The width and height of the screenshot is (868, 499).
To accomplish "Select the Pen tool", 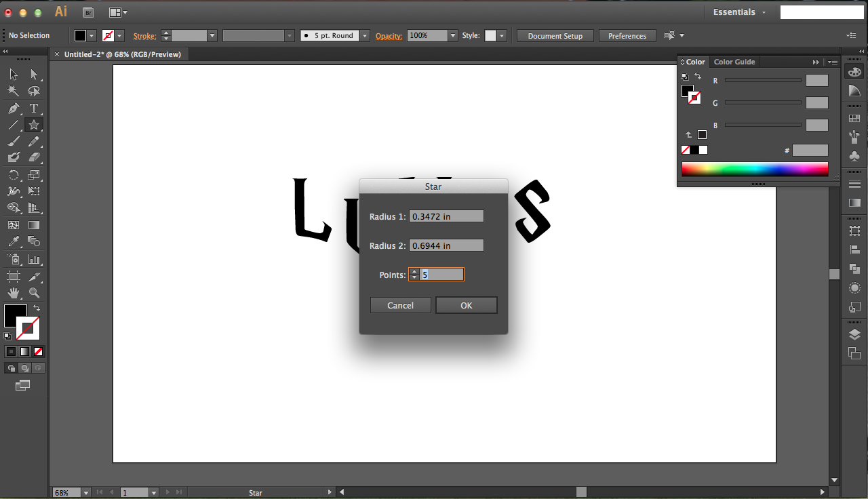I will coord(14,108).
